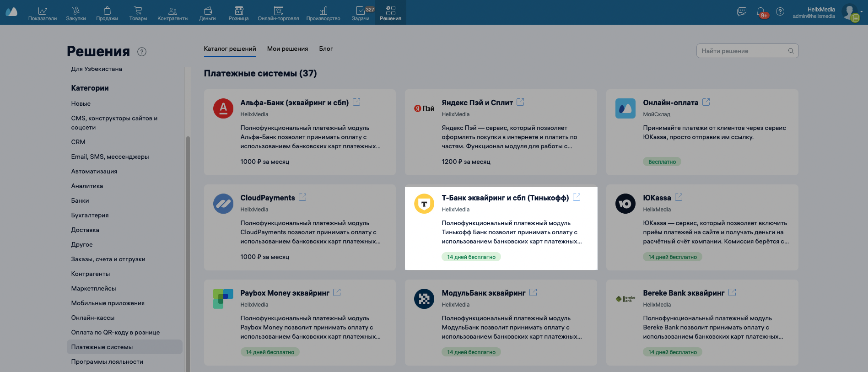The height and width of the screenshot is (372, 868).
Task: Open the Розница section icon
Action: click(x=238, y=11)
